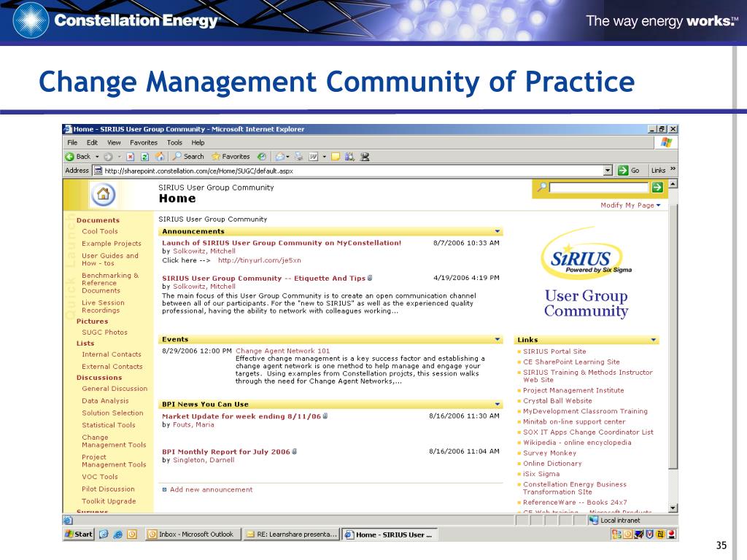Viewport: 747px width, 560px height.
Task: Click the shield icon in system tray
Action: 649,534
